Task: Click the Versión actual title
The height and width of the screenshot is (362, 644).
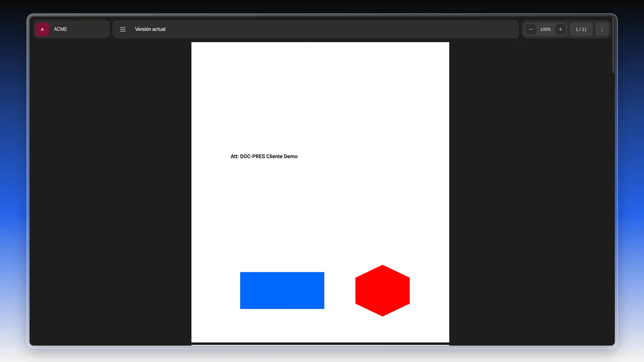Action: [150, 29]
